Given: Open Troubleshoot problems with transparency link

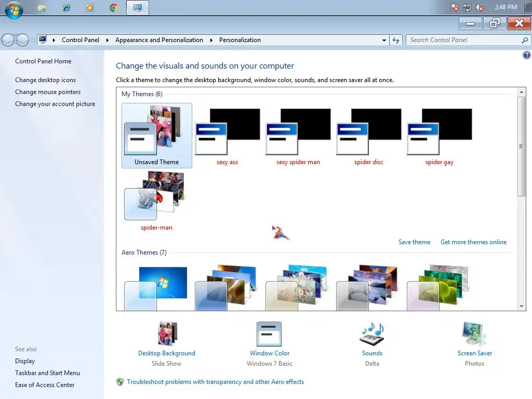Looking at the screenshot, I should 216,382.
